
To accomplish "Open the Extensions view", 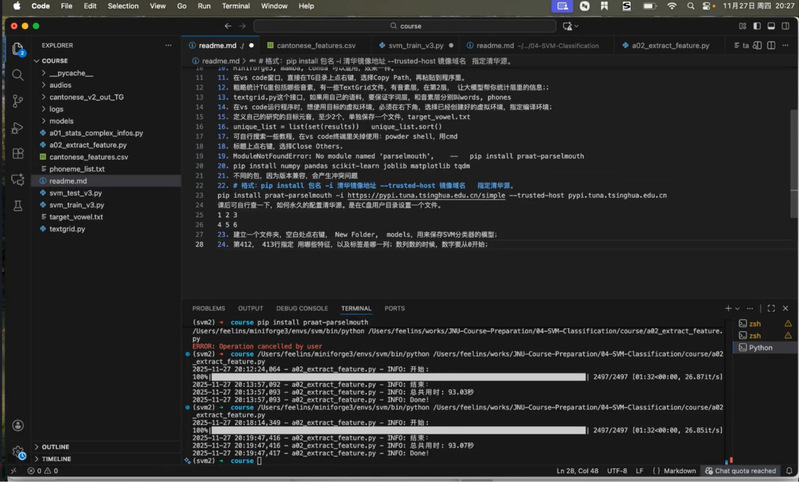I will tap(18, 153).
